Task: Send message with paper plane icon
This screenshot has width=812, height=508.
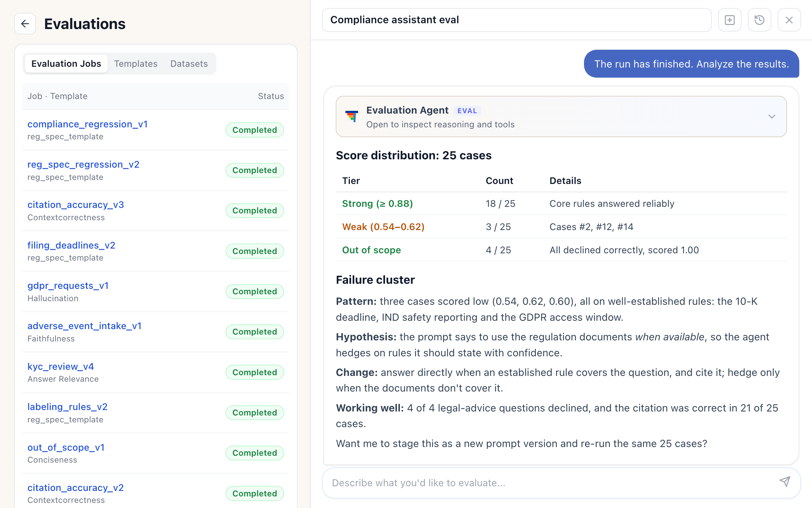Action: coord(785,482)
